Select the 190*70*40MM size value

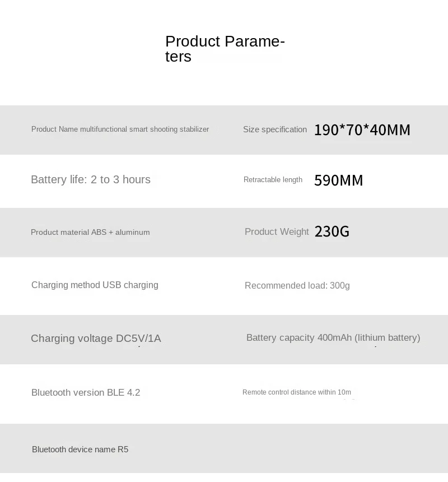click(x=362, y=129)
